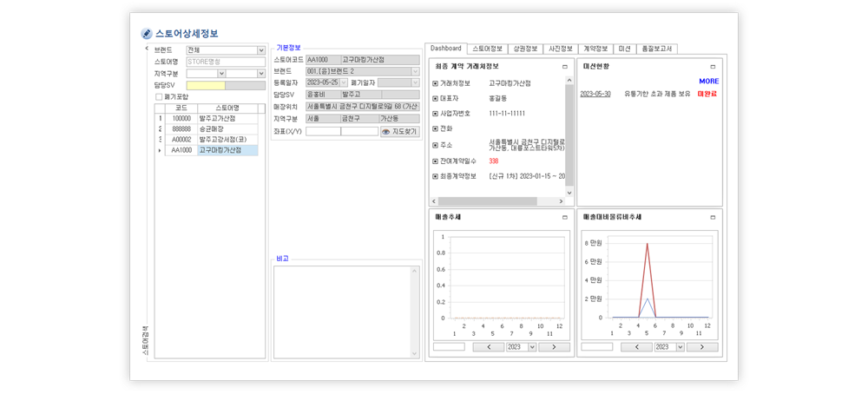The width and height of the screenshot is (868, 394).
Task: Open the 상권정보 tab
Action: (x=525, y=49)
